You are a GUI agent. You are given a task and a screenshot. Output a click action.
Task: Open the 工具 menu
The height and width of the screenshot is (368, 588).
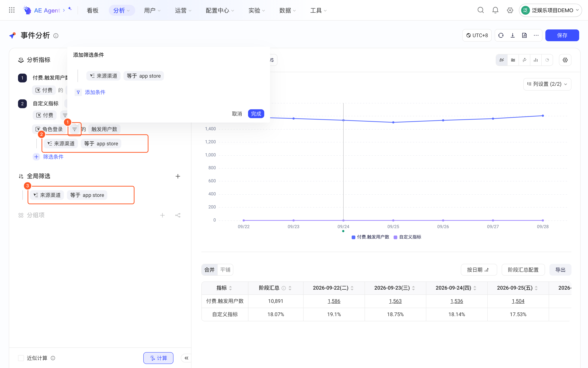[x=318, y=10]
